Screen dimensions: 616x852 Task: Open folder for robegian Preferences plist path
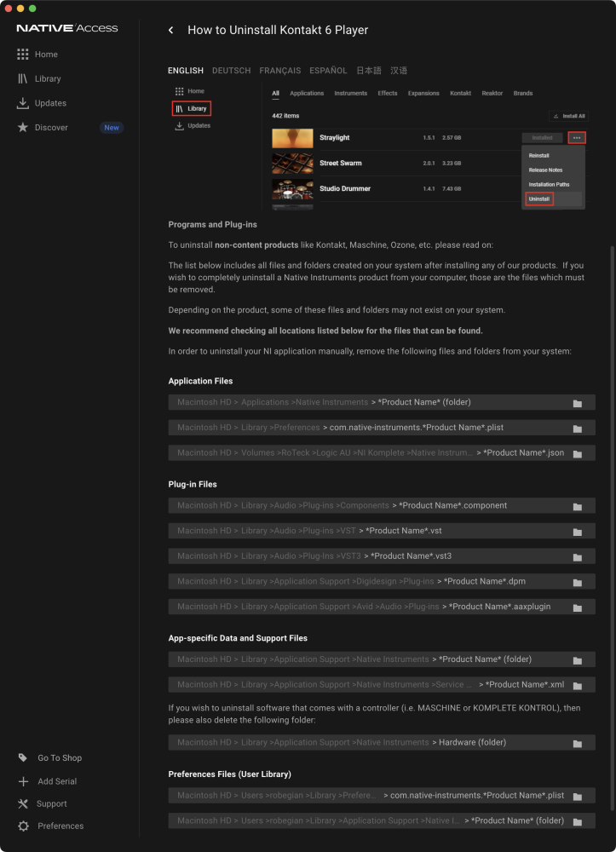(578, 797)
